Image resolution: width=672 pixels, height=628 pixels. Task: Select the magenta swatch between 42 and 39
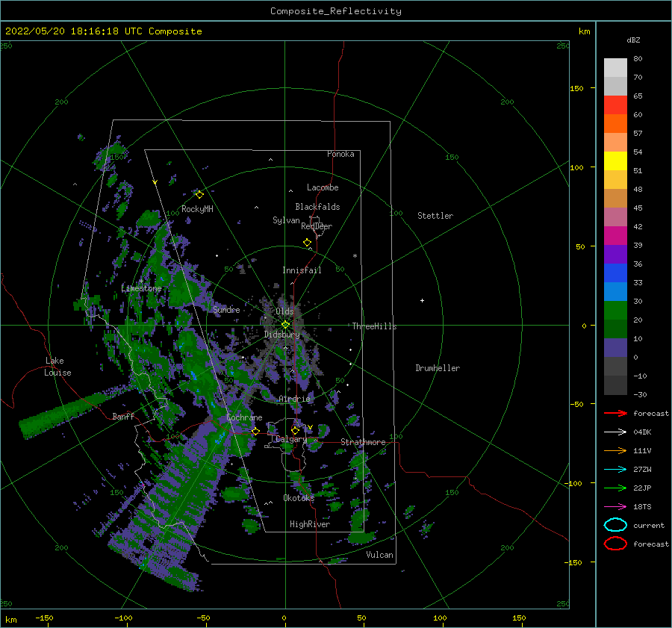pyautogui.click(x=615, y=235)
